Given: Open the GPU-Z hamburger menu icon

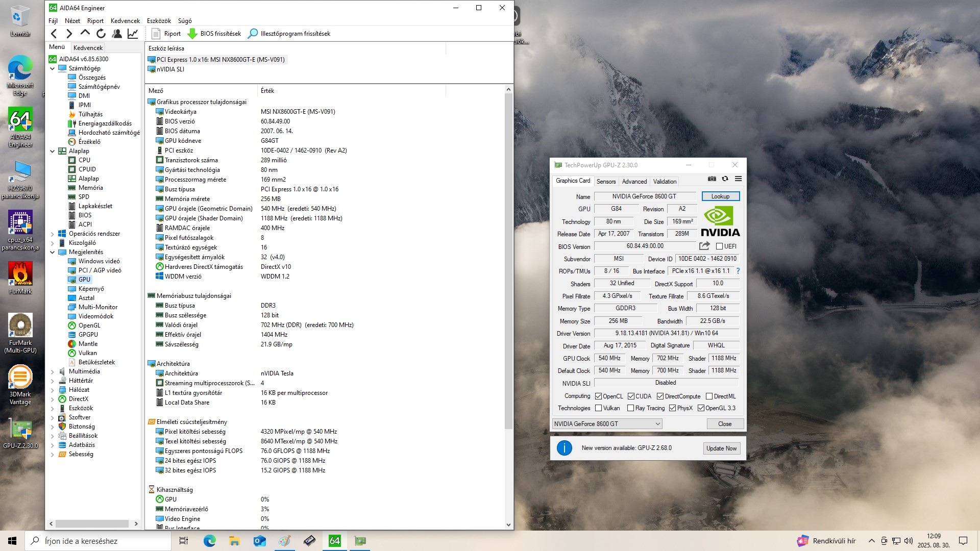Looking at the screenshot, I should click(x=738, y=179).
